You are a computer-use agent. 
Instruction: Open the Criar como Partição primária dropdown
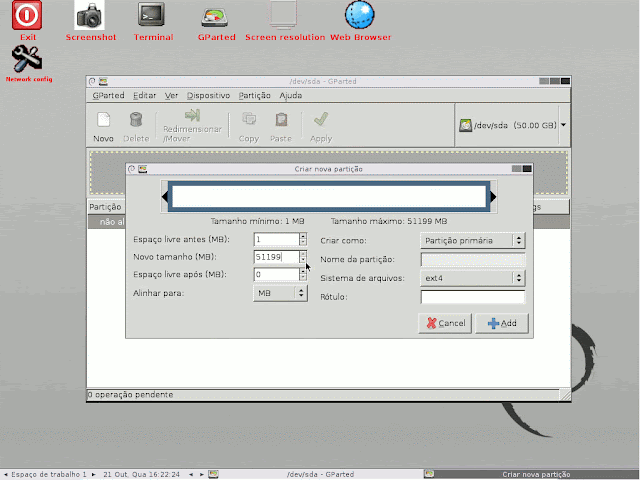473,240
